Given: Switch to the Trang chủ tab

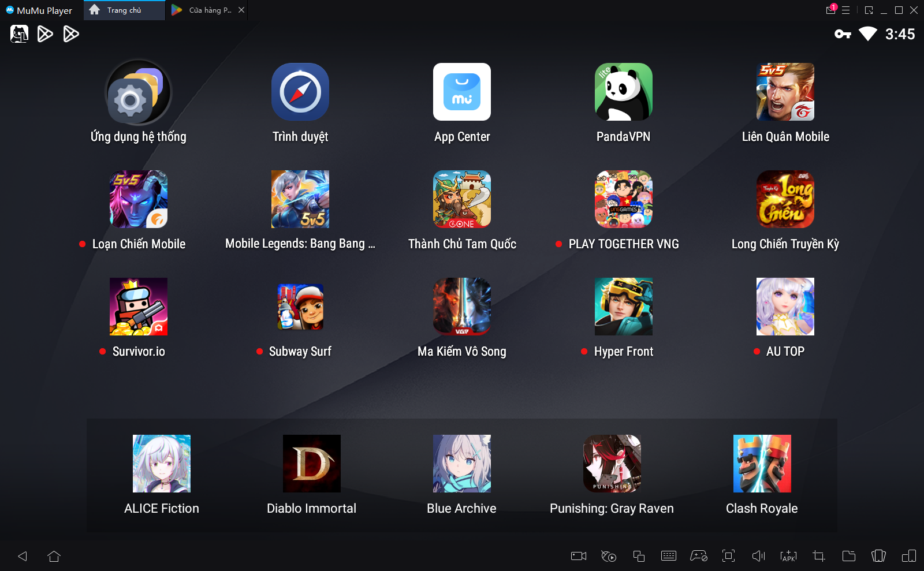Looking at the screenshot, I should coord(124,10).
